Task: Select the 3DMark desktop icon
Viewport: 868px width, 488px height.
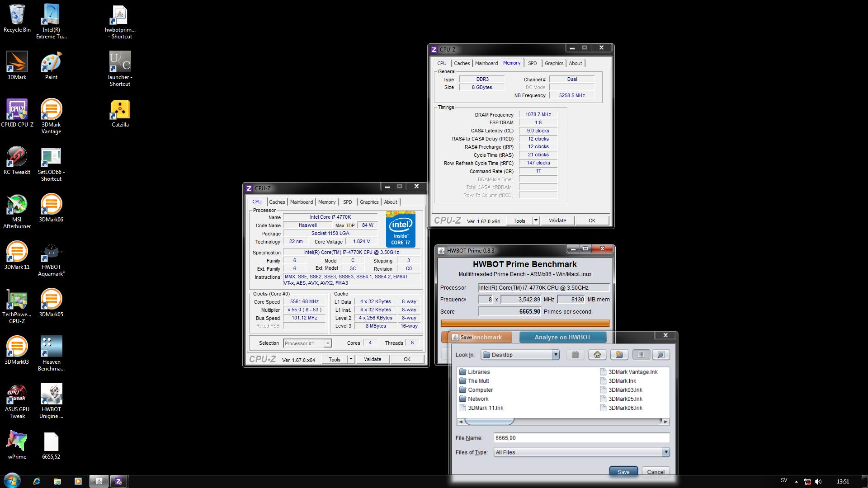Action: 17,66
